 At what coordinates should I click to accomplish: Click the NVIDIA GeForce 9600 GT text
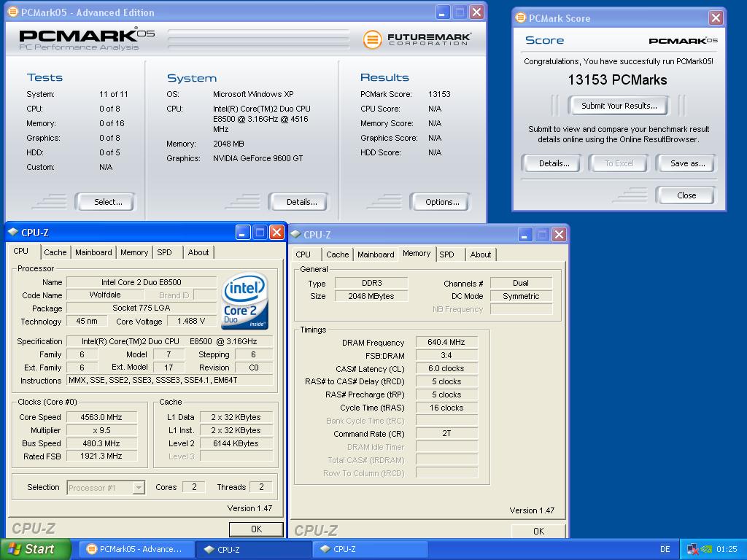(258, 158)
